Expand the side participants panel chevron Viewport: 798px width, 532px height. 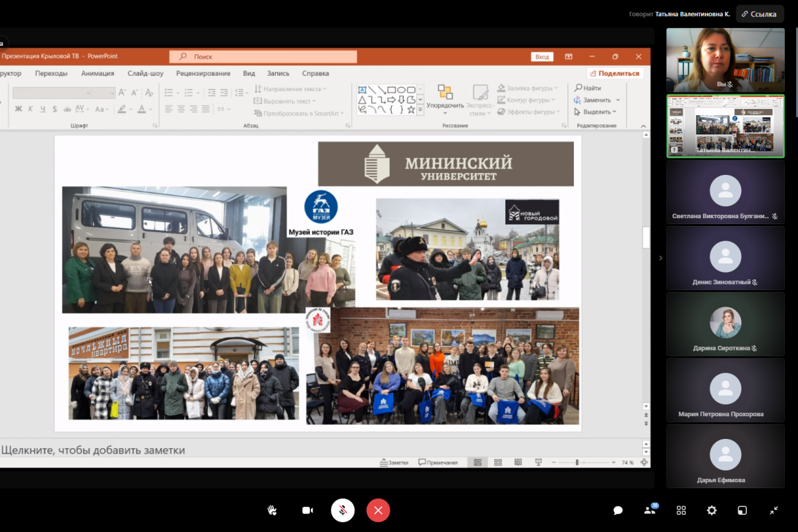(x=660, y=258)
